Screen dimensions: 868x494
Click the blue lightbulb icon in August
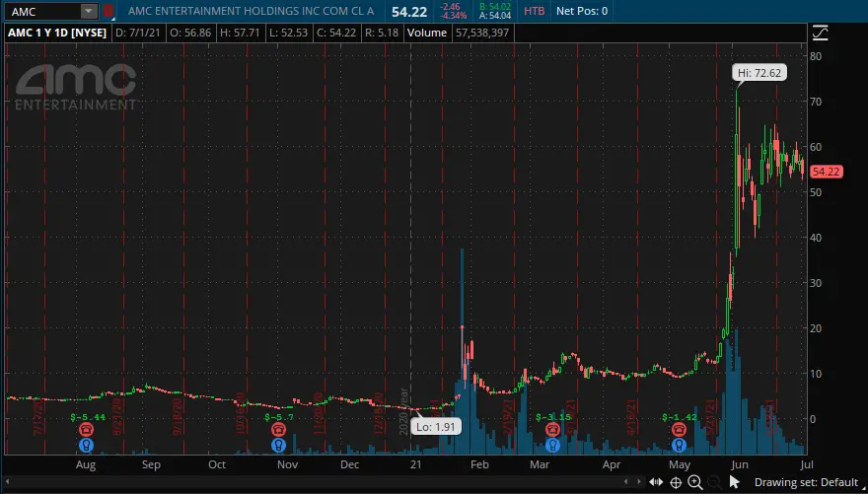[86, 445]
